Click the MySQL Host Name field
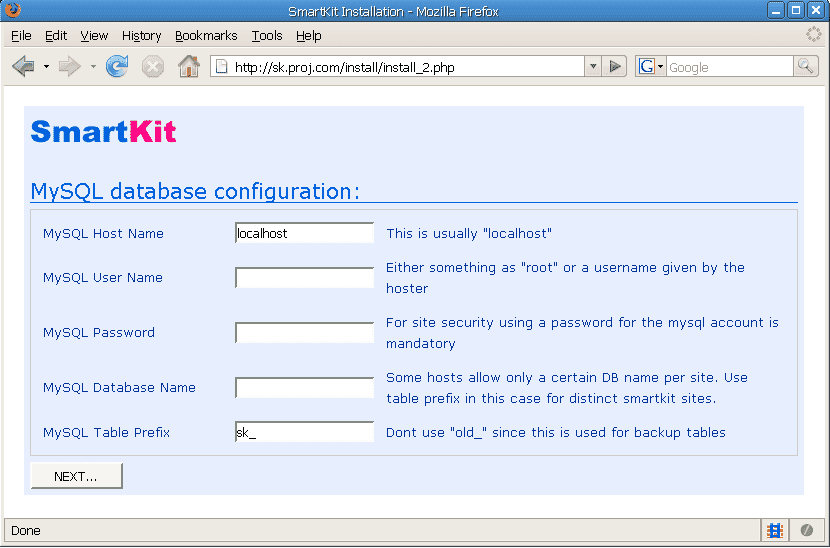Screen dimensions: 830x548 [304, 233]
